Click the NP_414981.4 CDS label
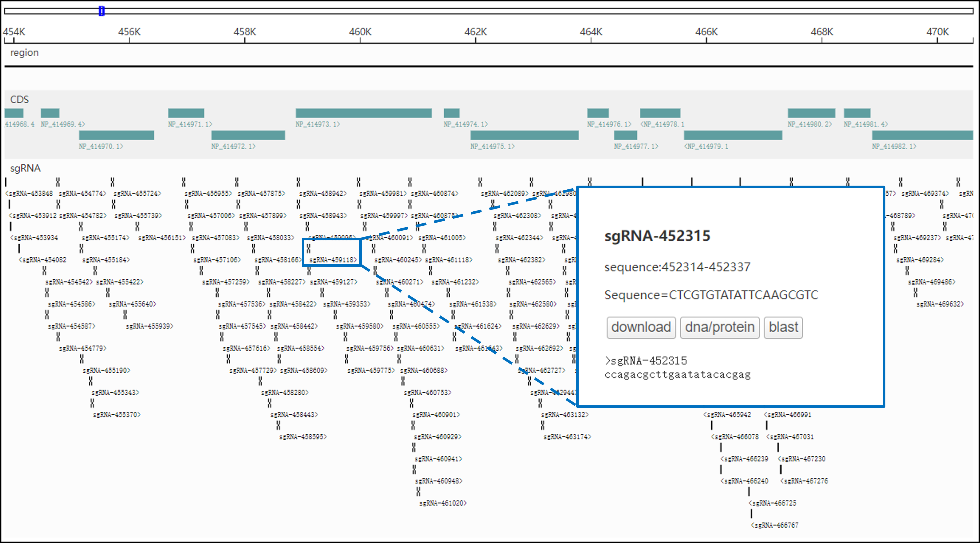Screen dimensions: 980x543 click(866, 124)
